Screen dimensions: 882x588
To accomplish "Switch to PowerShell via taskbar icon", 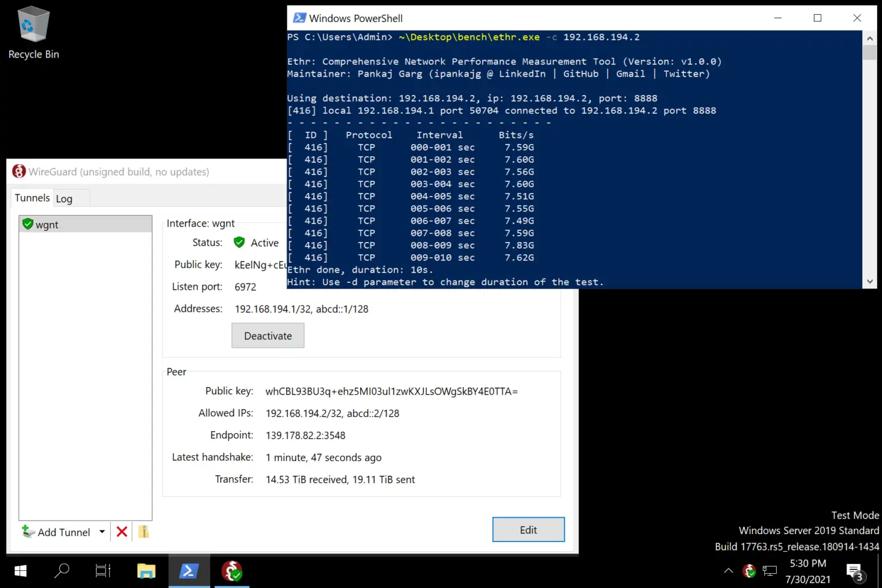I will [189, 571].
